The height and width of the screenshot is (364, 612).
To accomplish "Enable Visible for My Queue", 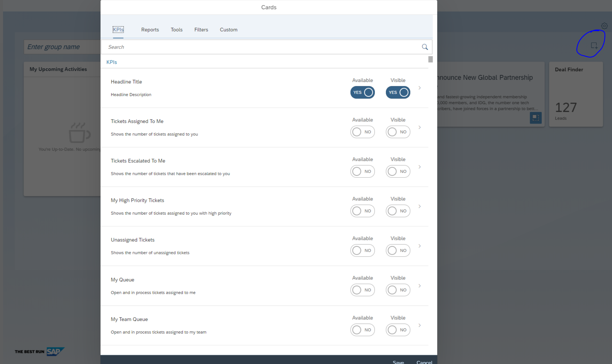I will pyautogui.click(x=398, y=290).
